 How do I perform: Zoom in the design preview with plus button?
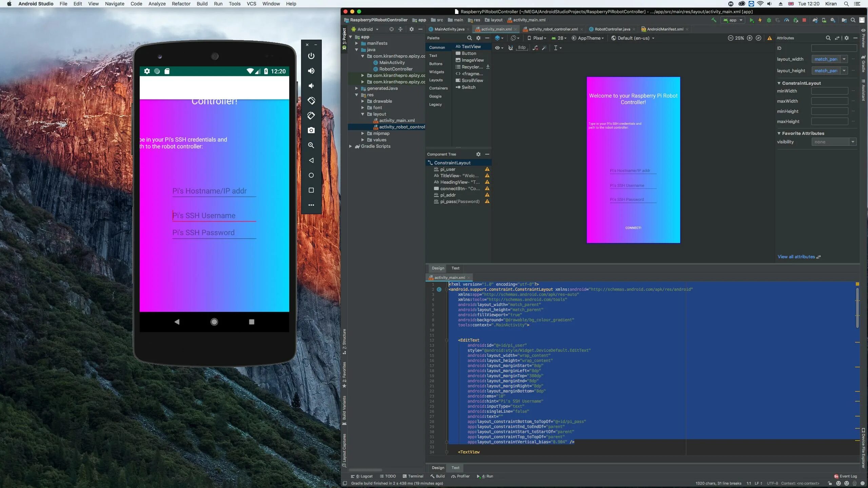750,38
